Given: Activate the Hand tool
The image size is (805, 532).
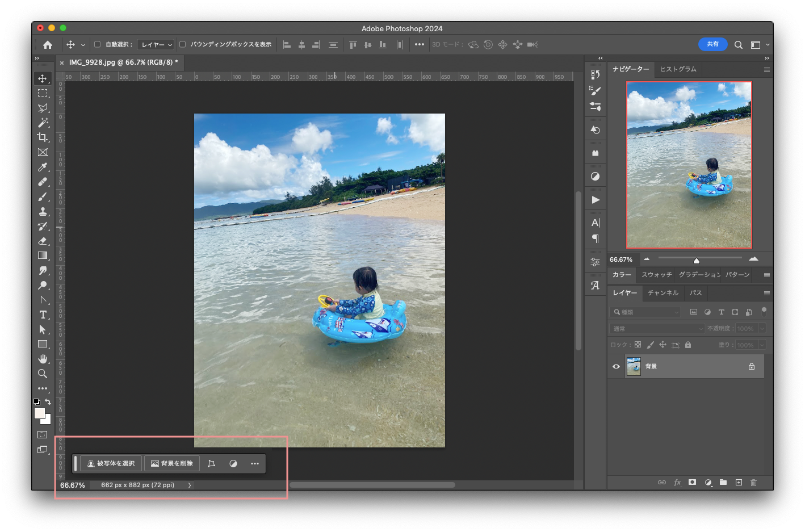Looking at the screenshot, I should point(43,359).
